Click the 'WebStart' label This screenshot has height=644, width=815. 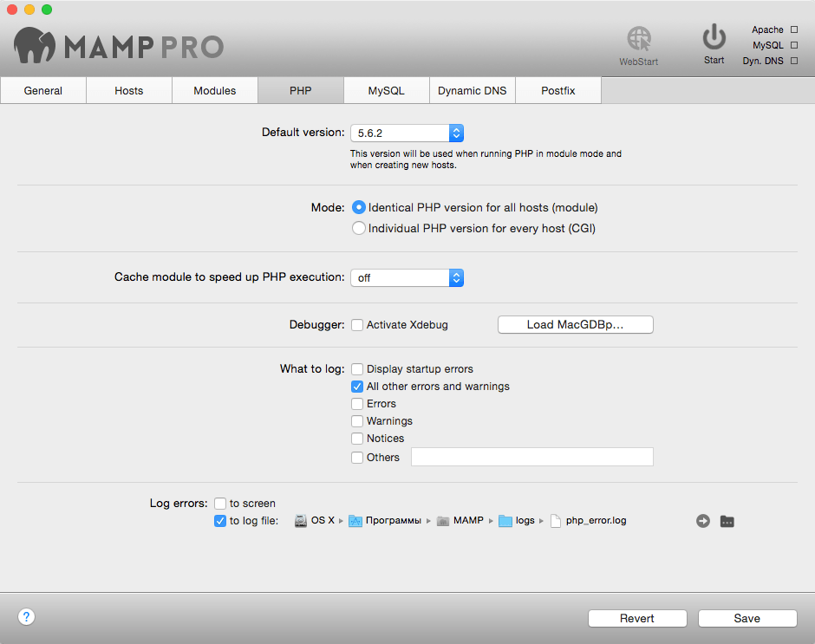click(x=639, y=62)
